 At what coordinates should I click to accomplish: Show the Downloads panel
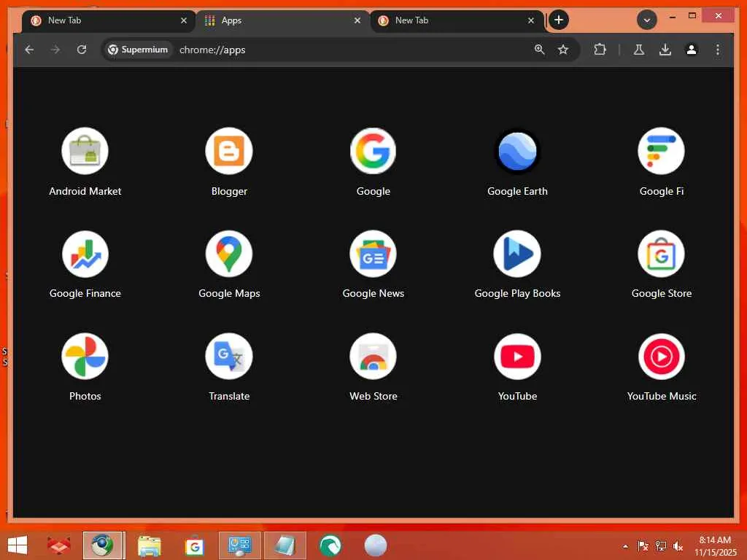[665, 50]
